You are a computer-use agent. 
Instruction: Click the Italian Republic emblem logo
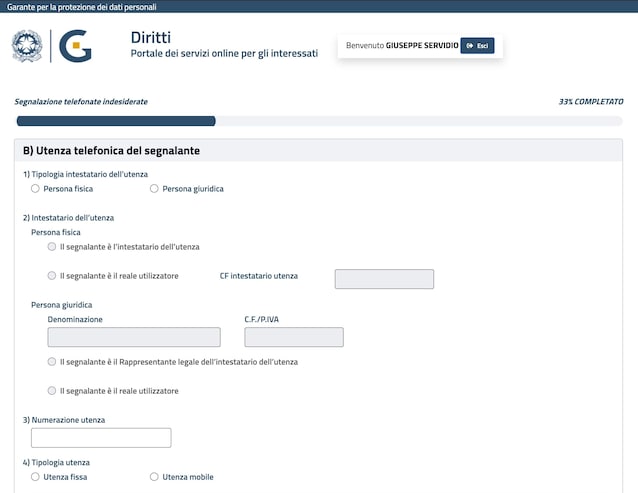pyautogui.click(x=27, y=45)
